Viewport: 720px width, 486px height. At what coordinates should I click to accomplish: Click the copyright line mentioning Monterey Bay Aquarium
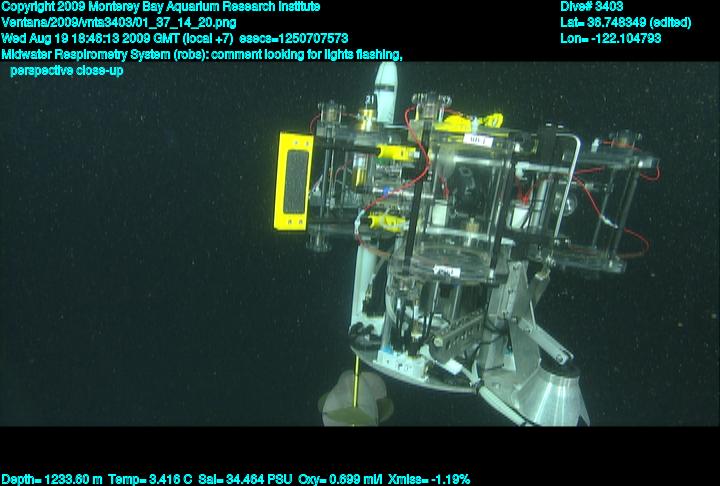click(x=160, y=7)
